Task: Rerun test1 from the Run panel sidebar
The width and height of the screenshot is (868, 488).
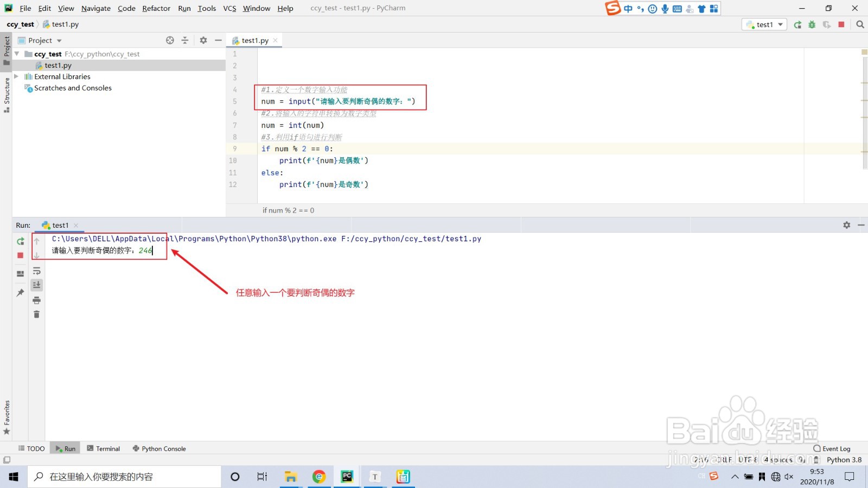Action: click(x=21, y=241)
